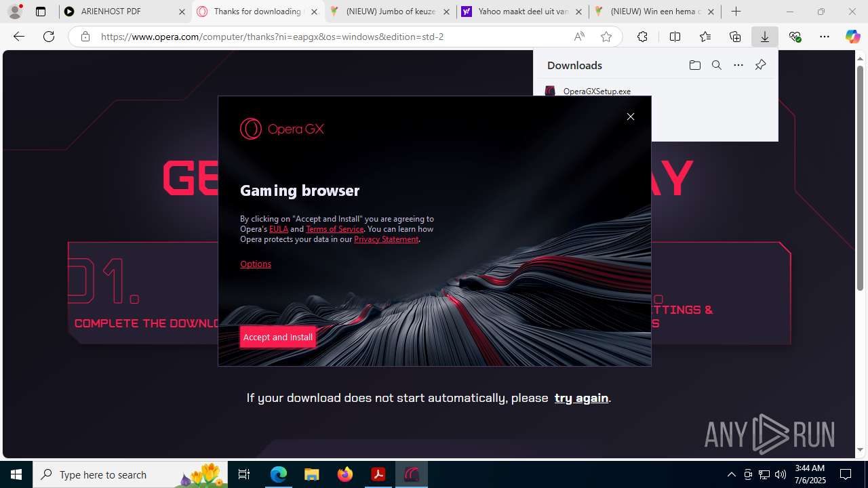Open the notification center
The height and width of the screenshot is (488, 868).
coord(846,474)
